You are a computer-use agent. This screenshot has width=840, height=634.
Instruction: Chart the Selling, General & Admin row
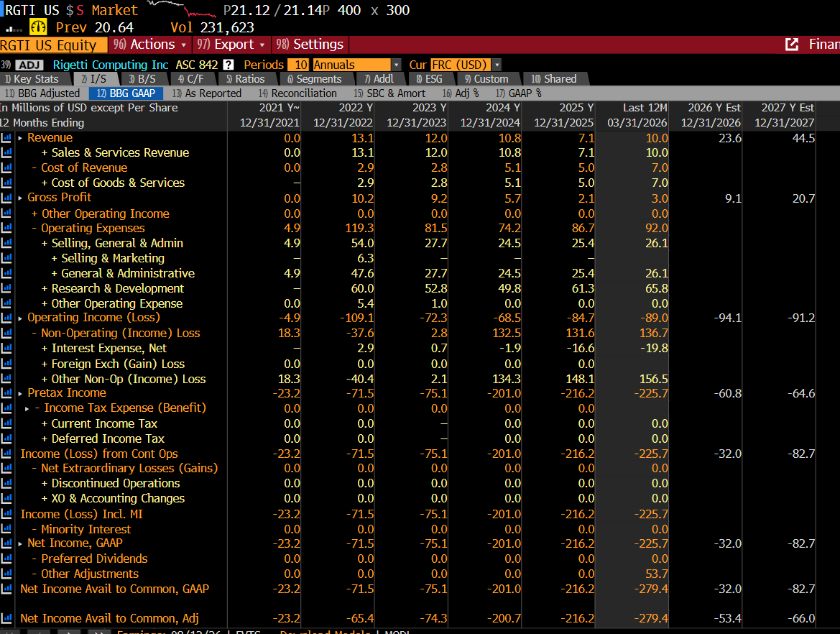[x=6, y=243]
